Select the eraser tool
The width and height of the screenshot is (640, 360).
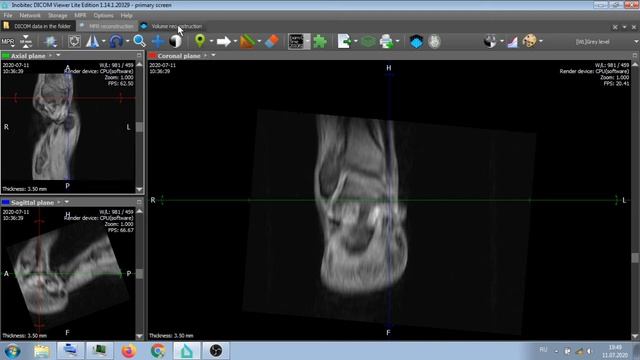tap(272, 41)
